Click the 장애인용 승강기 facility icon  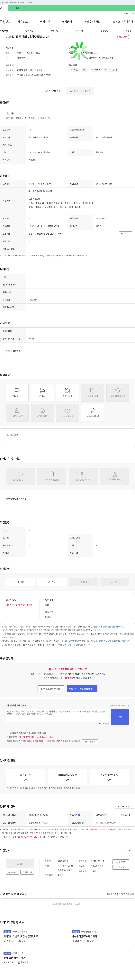click(x=52, y=476)
